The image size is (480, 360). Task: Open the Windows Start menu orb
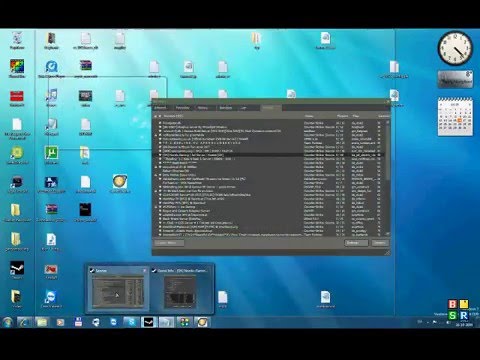[7, 322]
